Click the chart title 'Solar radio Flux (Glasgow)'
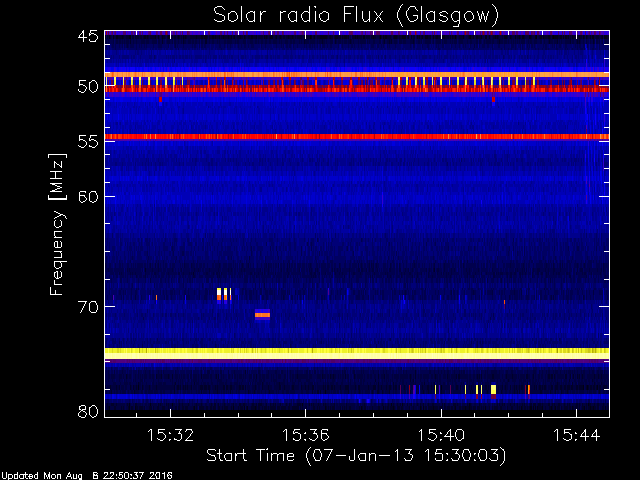Viewport: 640px width, 480px height. [x=356, y=16]
